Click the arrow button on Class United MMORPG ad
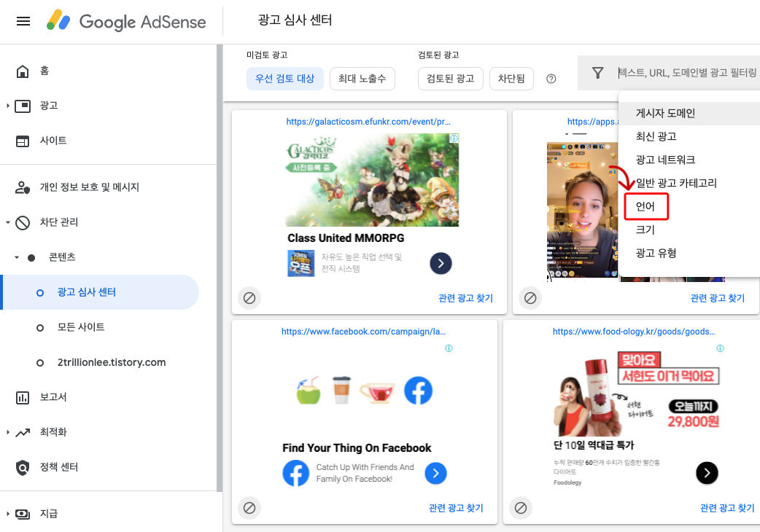Viewport: 760px width, 532px height. click(441, 263)
